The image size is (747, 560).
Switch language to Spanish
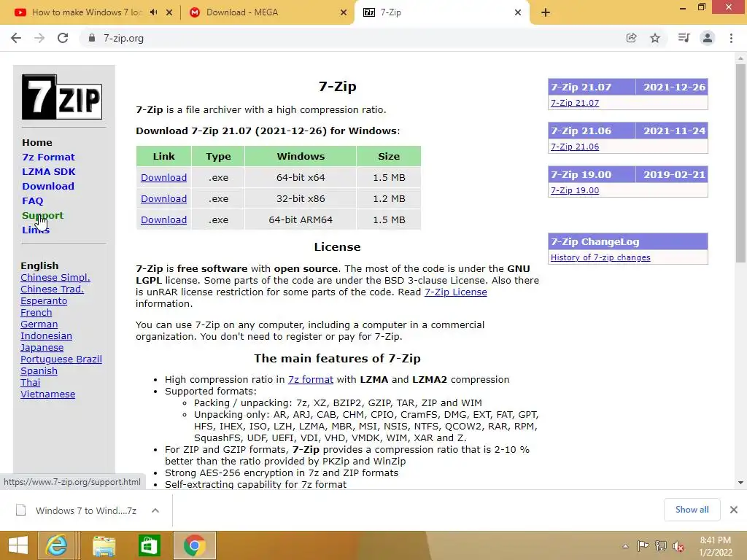coord(39,371)
